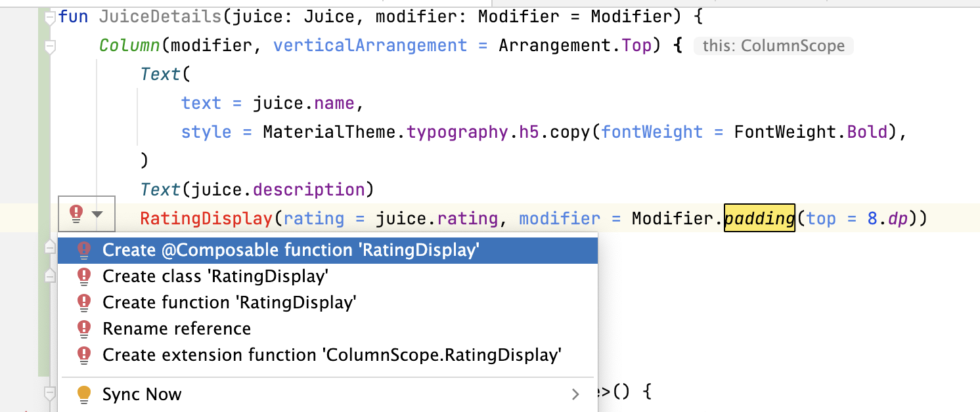Run the Sync Now action

click(142, 394)
